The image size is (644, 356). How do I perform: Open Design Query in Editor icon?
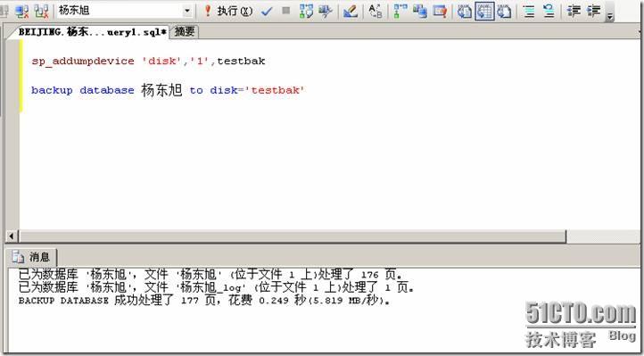[351, 11]
